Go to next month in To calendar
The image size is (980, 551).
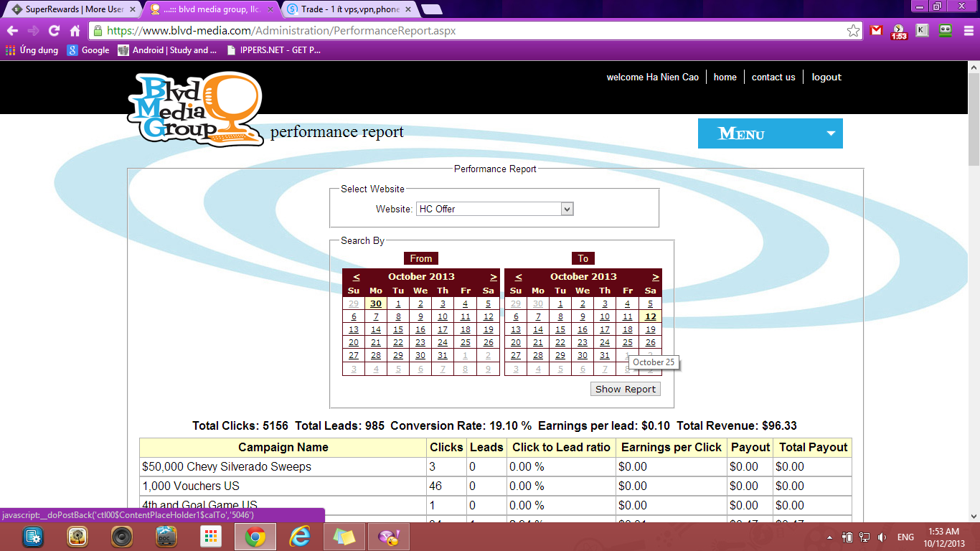[656, 276]
